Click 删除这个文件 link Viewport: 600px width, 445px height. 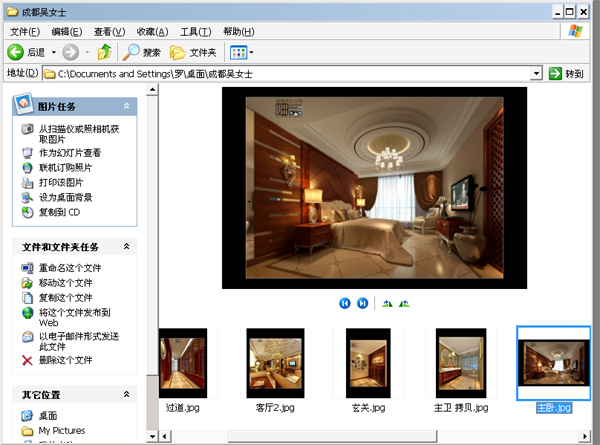click(x=65, y=360)
